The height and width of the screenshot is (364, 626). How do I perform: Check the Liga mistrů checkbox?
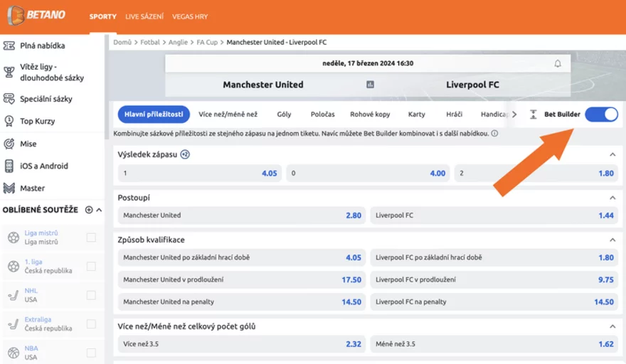click(91, 237)
